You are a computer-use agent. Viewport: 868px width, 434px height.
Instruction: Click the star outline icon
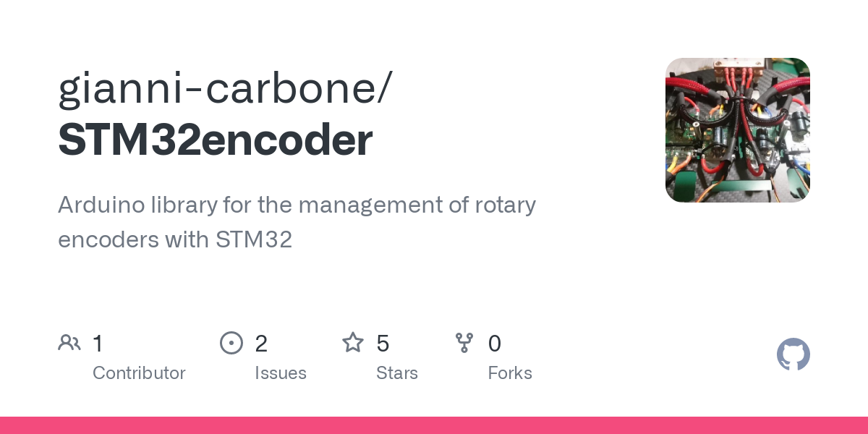[353, 343]
